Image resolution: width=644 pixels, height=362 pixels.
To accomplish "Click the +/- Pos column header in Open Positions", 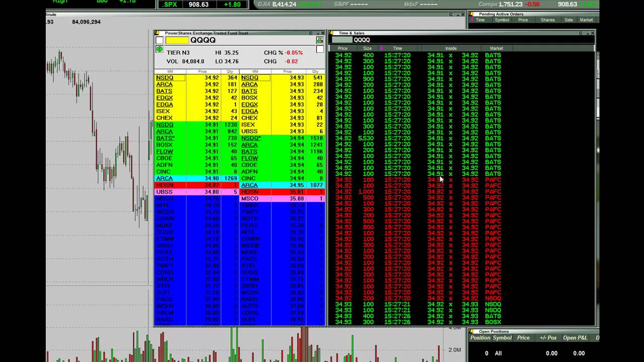I will tap(548, 338).
